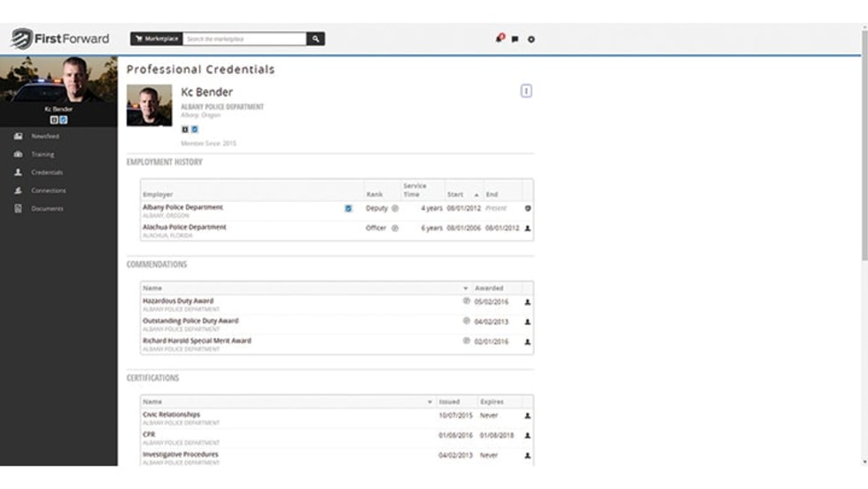868x489 pixels.
Task: Open Connections in the sidebar
Action: 48,190
